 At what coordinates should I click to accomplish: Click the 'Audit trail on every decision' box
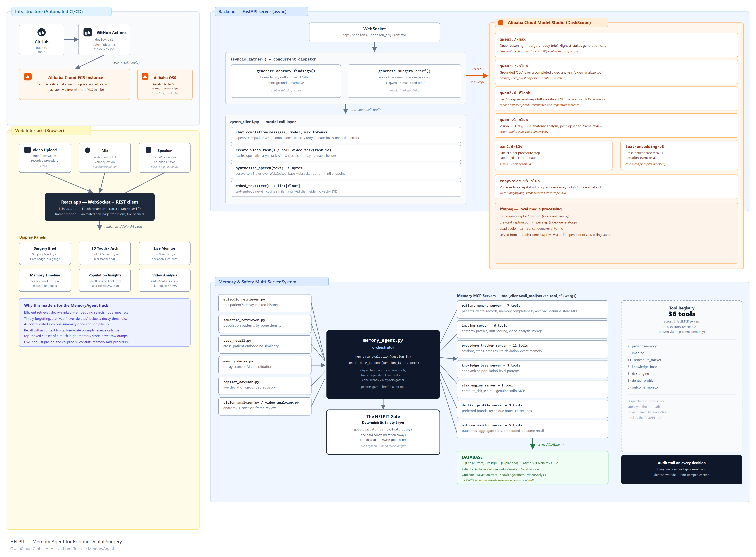[x=682, y=470]
